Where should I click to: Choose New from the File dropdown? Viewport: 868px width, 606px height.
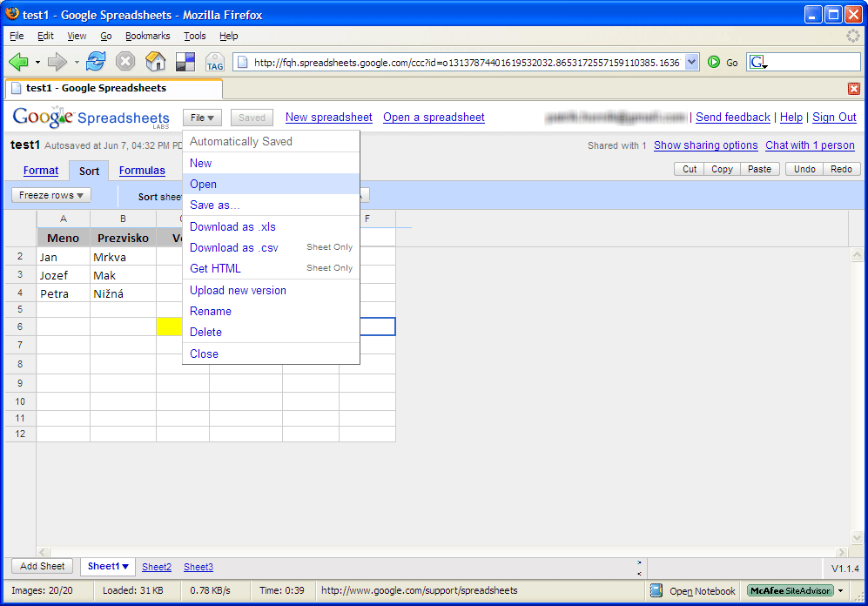pyautogui.click(x=272, y=164)
